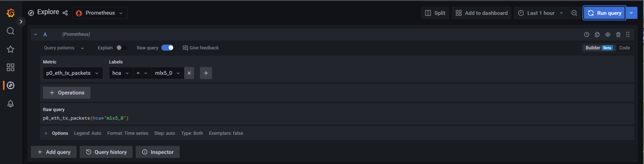Open the Query patterns menu
Screen dimensions: 644x164
point(64,47)
